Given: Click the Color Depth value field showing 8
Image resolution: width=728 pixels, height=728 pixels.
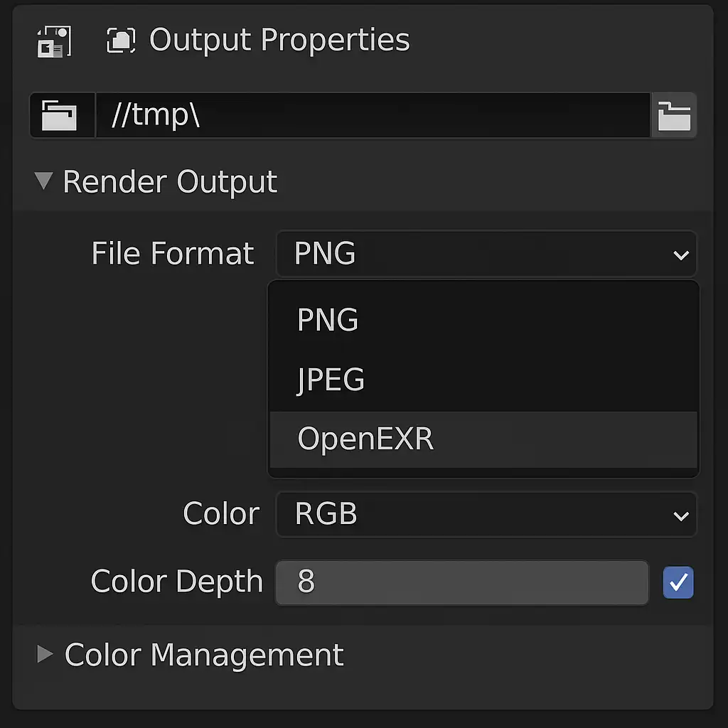Looking at the screenshot, I should (462, 582).
